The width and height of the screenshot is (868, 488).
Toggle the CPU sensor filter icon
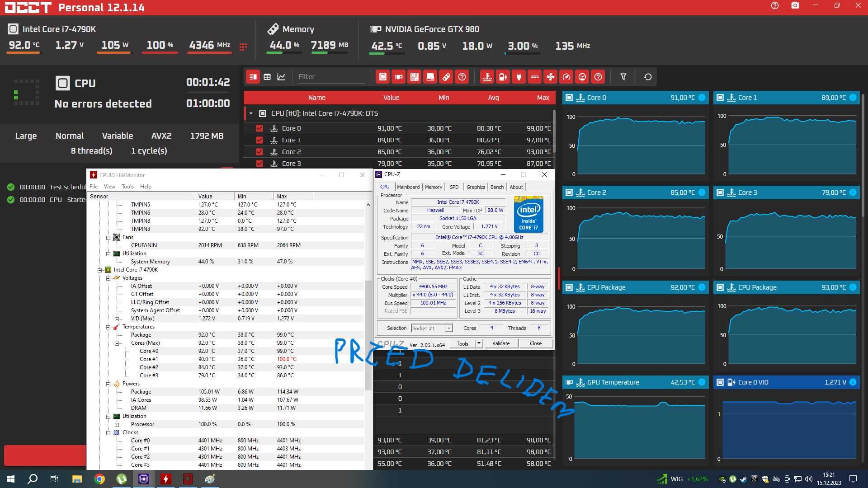pos(383,77)
